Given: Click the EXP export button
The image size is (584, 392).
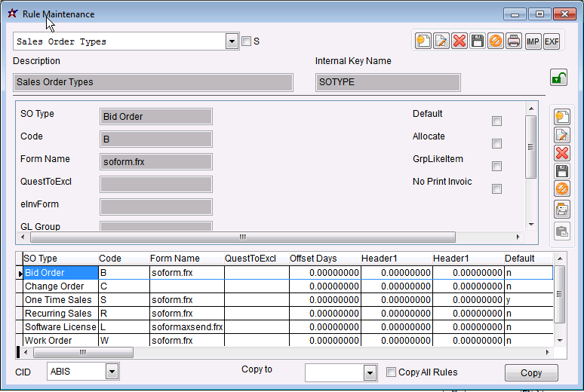Looking at the screenshot, I should pos(552,41).
